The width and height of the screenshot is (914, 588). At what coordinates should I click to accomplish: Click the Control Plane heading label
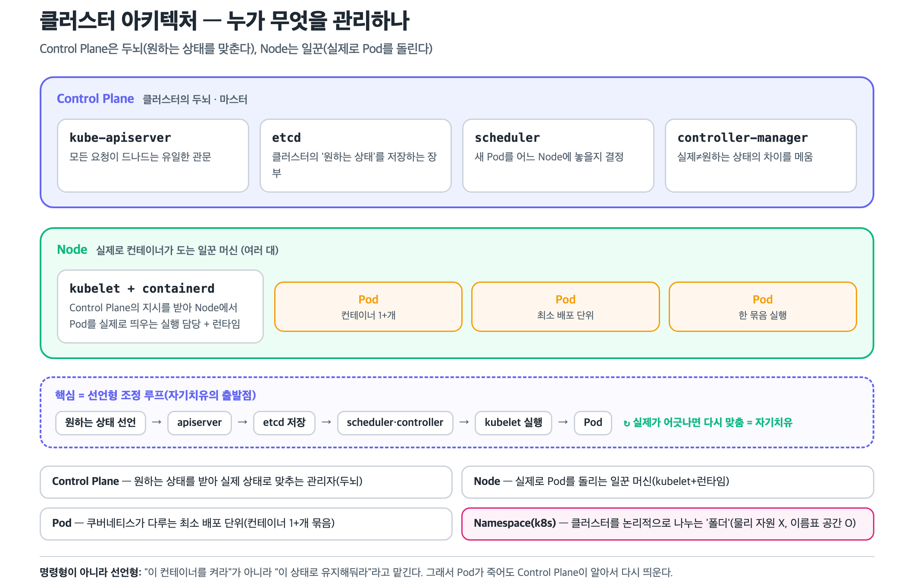(x=95, y=99)
